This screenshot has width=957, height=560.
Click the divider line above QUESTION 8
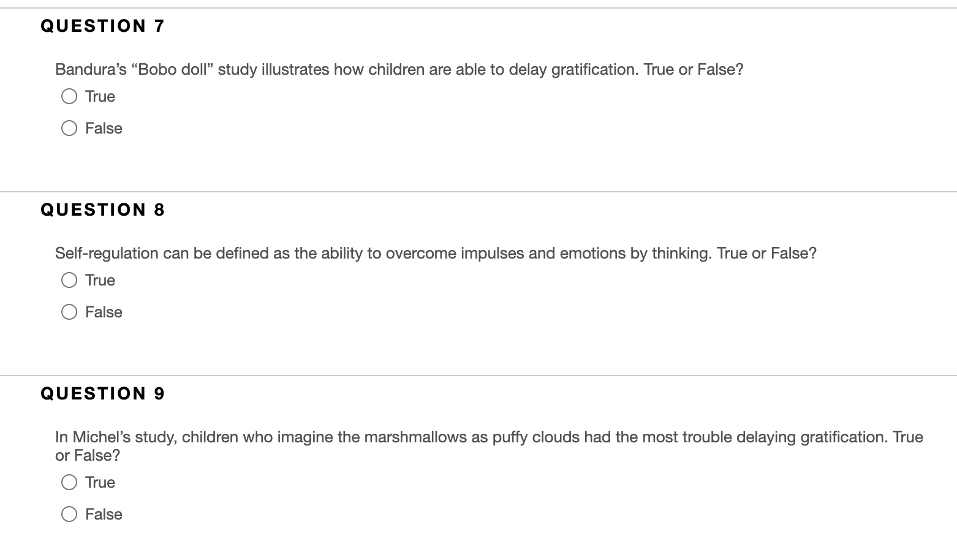click(478, 192)
